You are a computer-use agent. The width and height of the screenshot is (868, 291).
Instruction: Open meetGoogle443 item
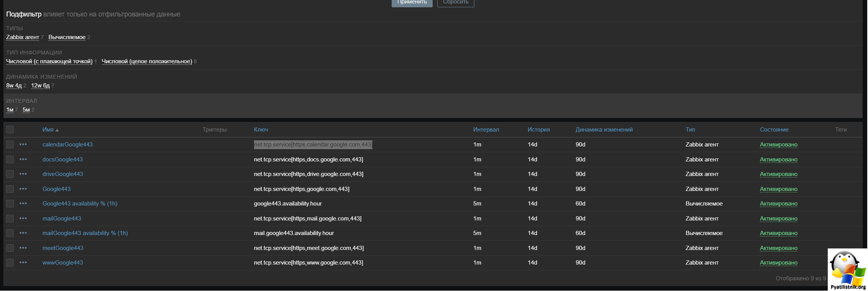tap(63, 248)
